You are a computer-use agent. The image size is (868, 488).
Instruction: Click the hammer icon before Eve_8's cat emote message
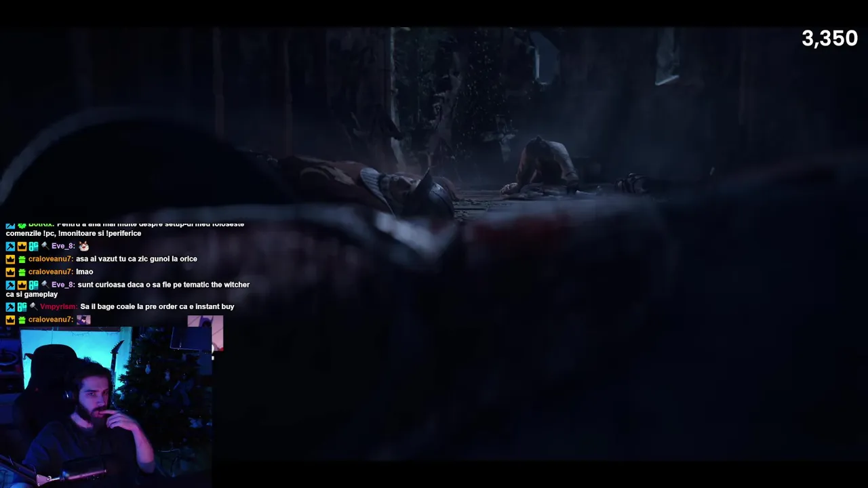point(45,246)
